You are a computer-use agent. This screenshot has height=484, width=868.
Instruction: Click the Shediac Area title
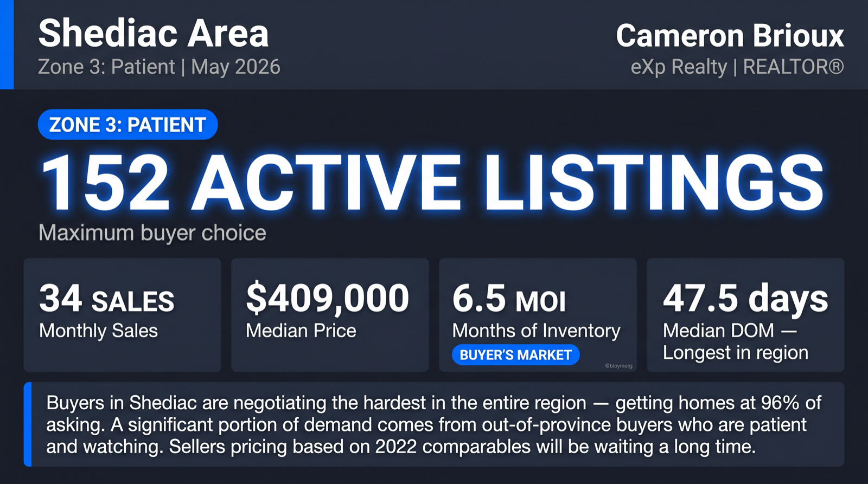(154, 34)
